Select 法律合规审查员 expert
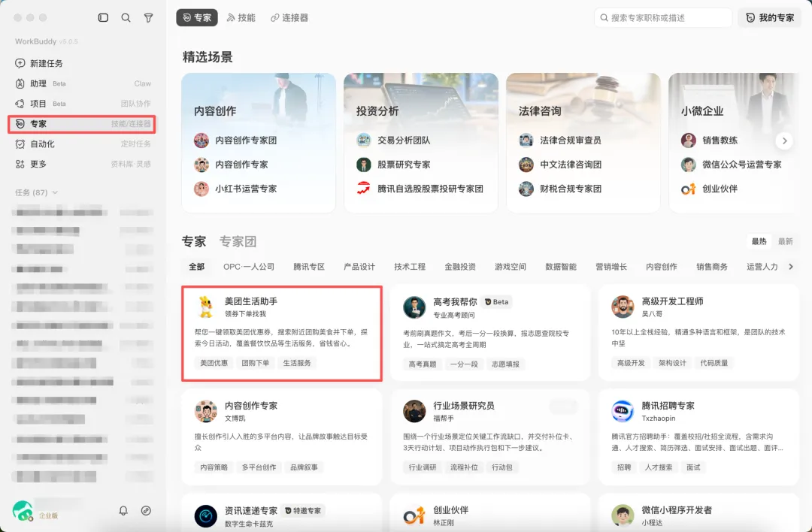This screenshot has width=812, height=532. pos(560,141)
